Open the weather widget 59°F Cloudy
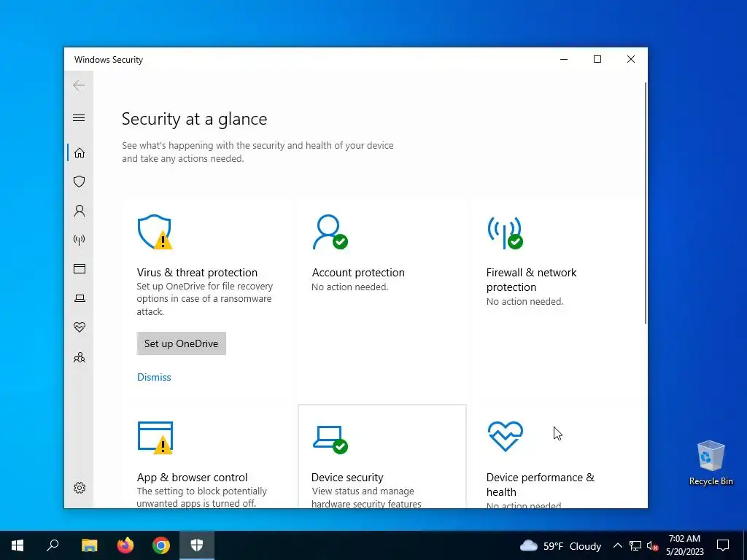This screenshot has width=747, height=560. click(561, 545)
